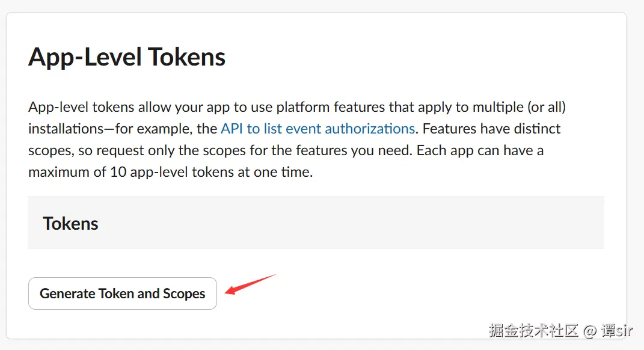Click the empty right side of Tokens header bar

(421, 224)
